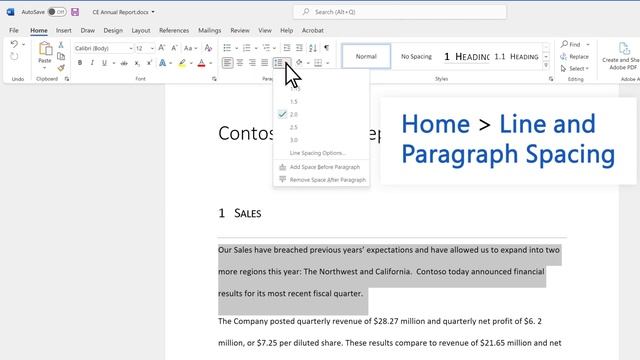The width and height of the screenshot is (640, 360).
Task: Apply Subscript formatting
Action: point(137,63)
